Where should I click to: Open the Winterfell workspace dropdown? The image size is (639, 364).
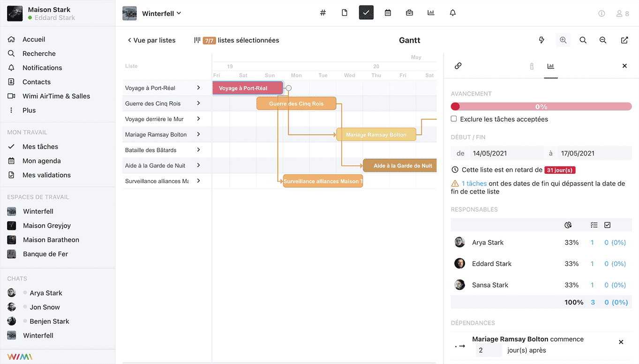pyautogui.click(x=161, y=14)
